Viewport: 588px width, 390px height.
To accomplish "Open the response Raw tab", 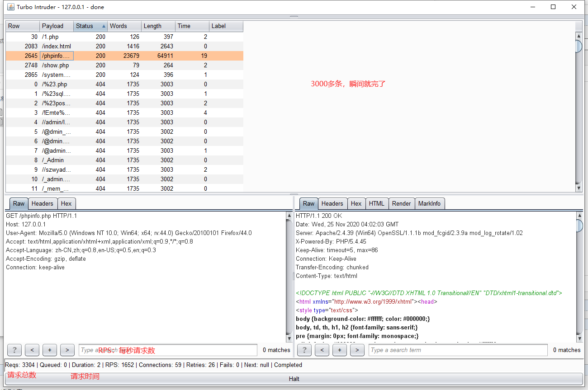I will coord(308,203).
